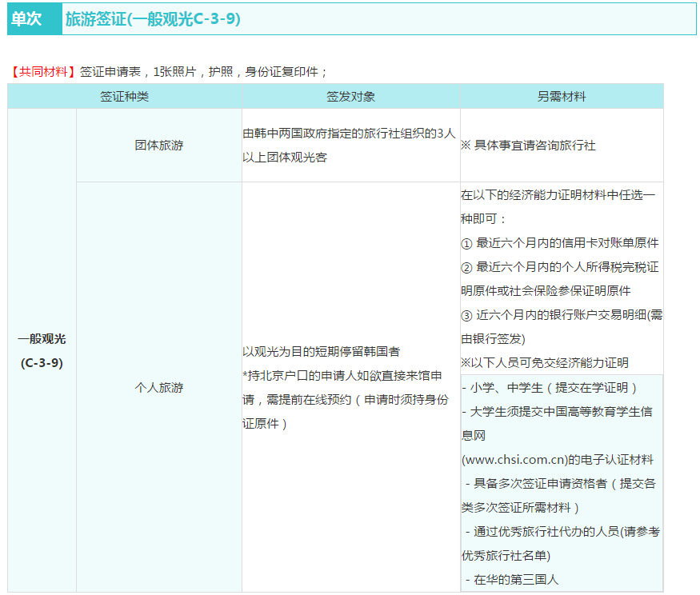Click the 以观光为目的短期停留韩国者 text
Viewport: 700px width, 595px height.
click(322, 351)
